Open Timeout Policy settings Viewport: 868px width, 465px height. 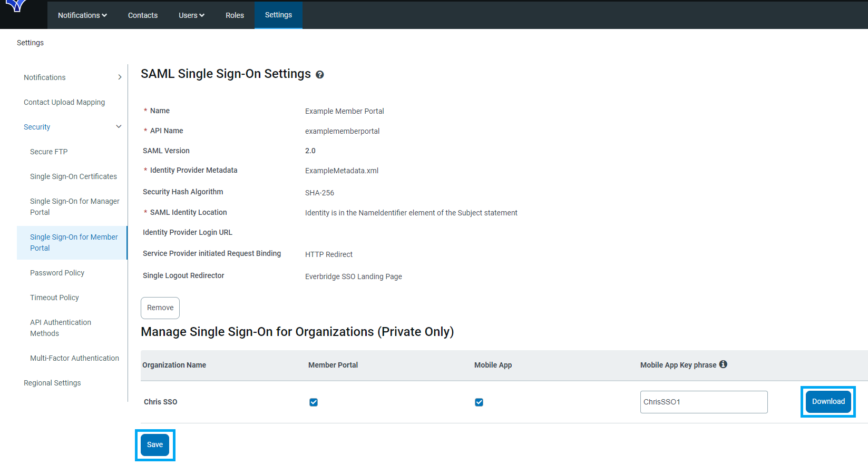54,298
